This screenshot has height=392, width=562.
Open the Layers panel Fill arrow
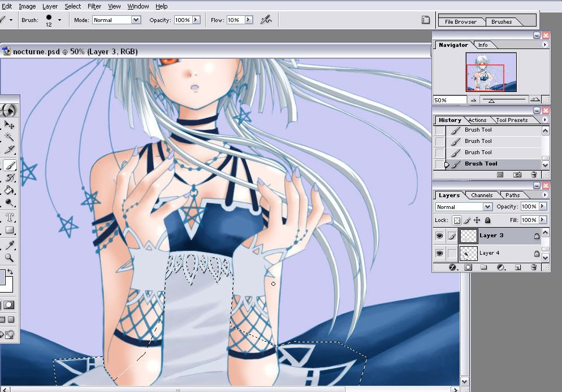click(543, 220)
